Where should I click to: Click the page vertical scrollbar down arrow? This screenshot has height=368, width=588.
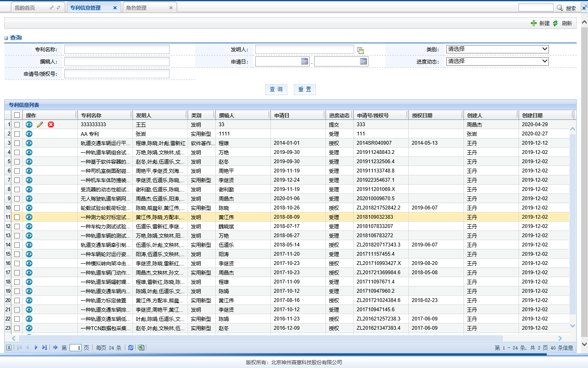(x=584, y=344)
